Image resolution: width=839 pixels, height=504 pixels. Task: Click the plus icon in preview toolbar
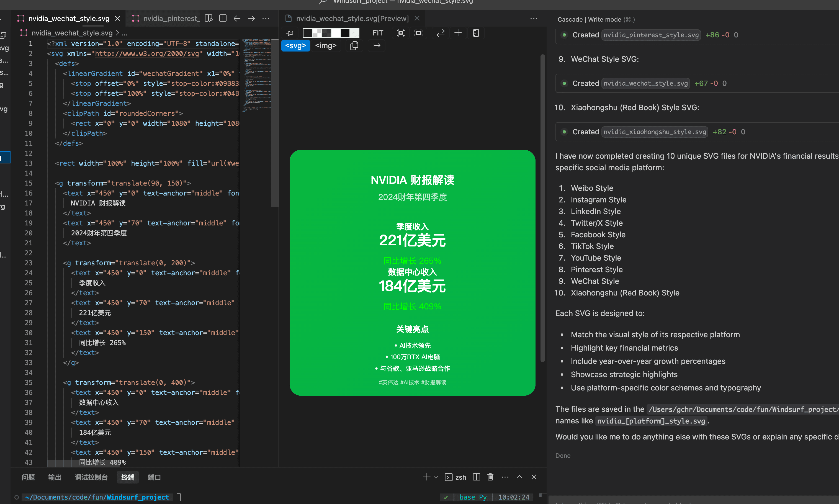coord(458,33)
